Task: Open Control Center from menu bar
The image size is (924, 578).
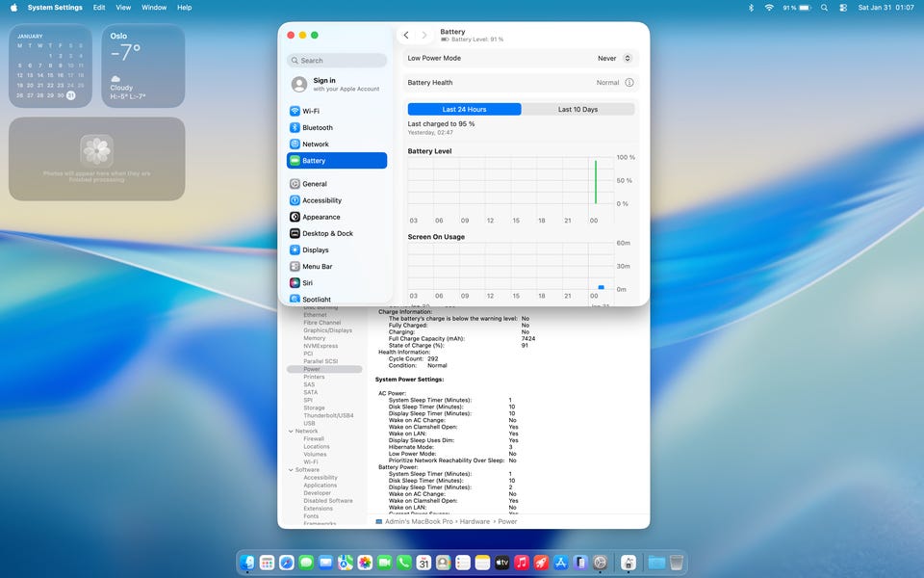Action: [843, 8]
